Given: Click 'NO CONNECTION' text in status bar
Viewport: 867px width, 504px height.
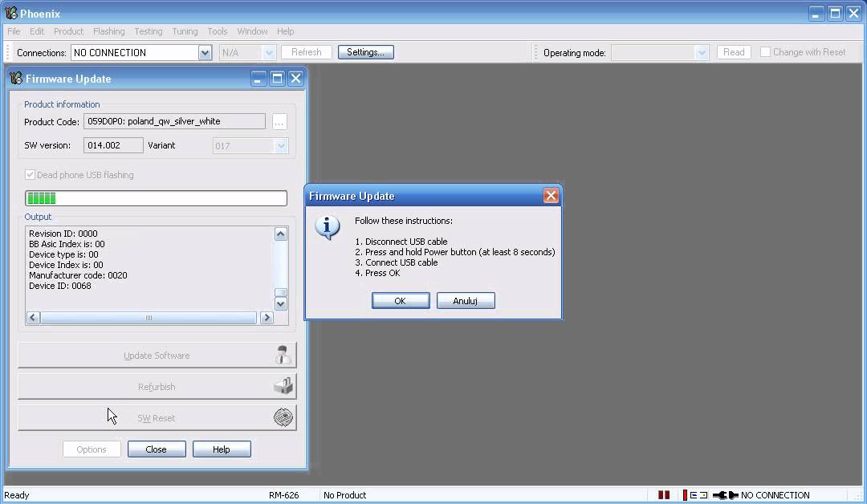Looking at the screenshot, I should (x=775, y=495).
